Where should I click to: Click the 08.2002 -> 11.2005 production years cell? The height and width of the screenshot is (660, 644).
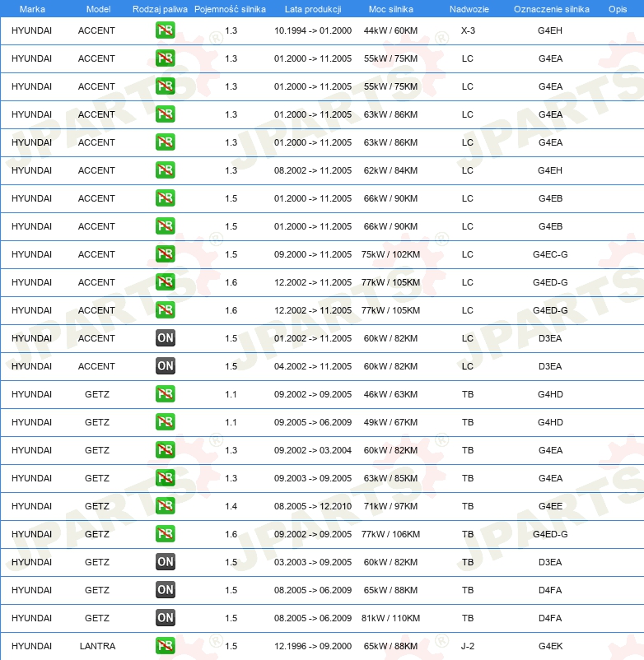click(312, 170)
